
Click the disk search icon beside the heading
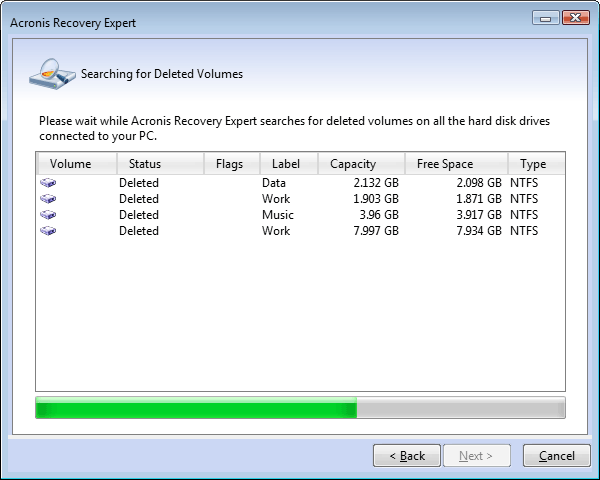pyautogui.click(x=52, y=73)
